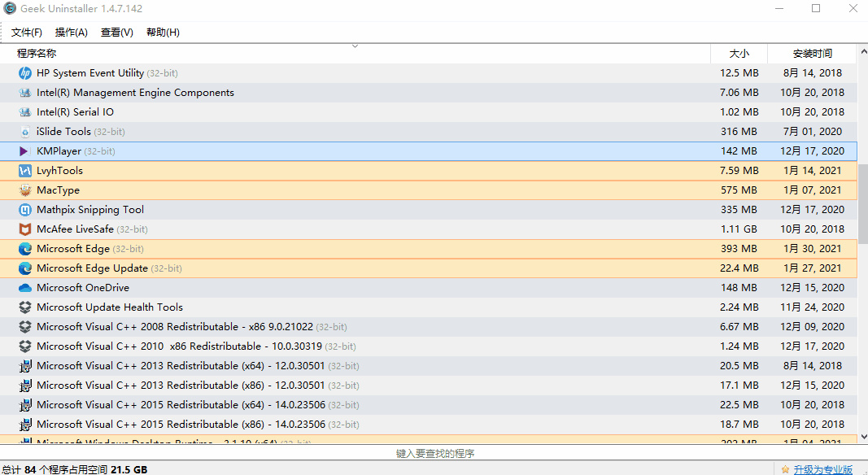Sort by 程序名称 column header
The width and height of the screenshot is (868, 475).
pos(355,54)
